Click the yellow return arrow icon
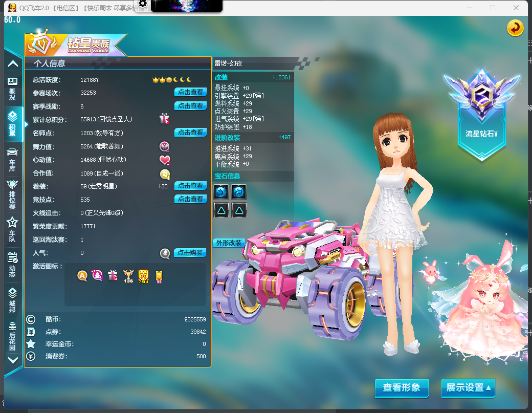 coord(515,28)
